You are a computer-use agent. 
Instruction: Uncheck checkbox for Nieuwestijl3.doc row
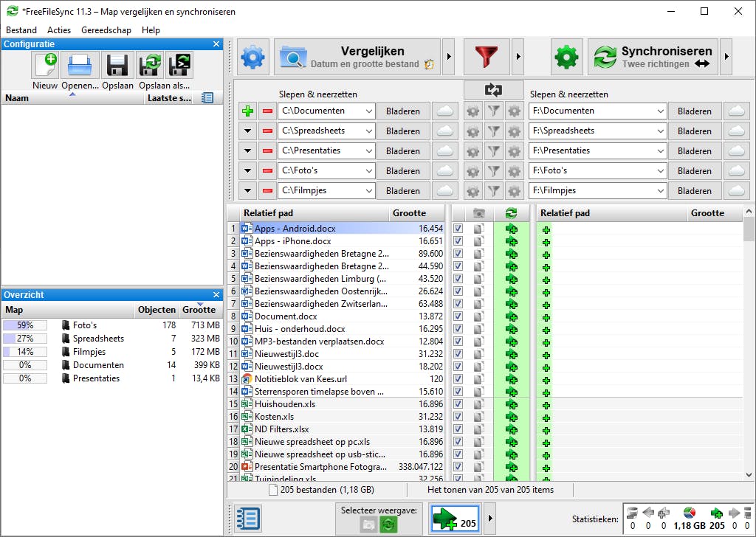point(458,354)
